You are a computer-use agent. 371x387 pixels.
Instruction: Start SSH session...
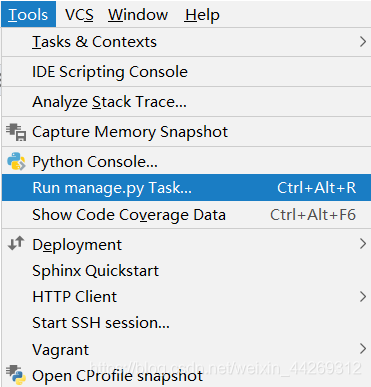[x=186, y=323]
